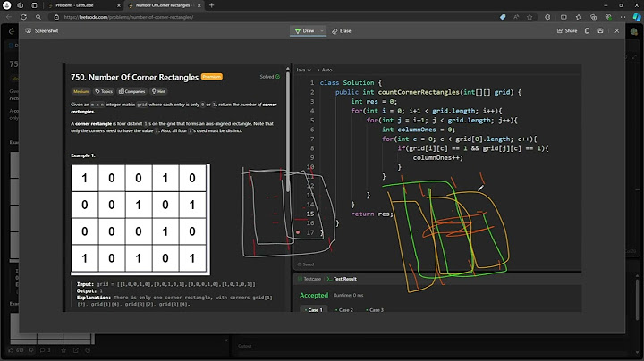Click the thumbs-up like icon
Image resolution: width=644 pixels, height=361 pixels.
click(x=11, y=350)
